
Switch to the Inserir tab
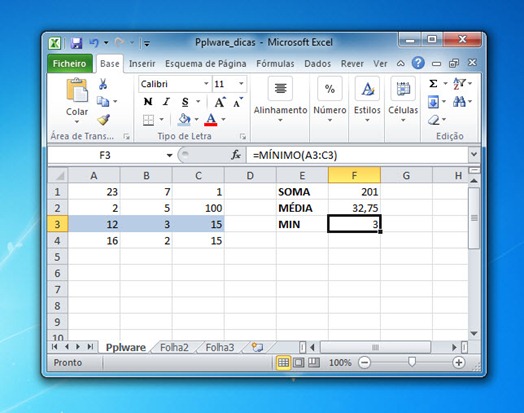142,63
